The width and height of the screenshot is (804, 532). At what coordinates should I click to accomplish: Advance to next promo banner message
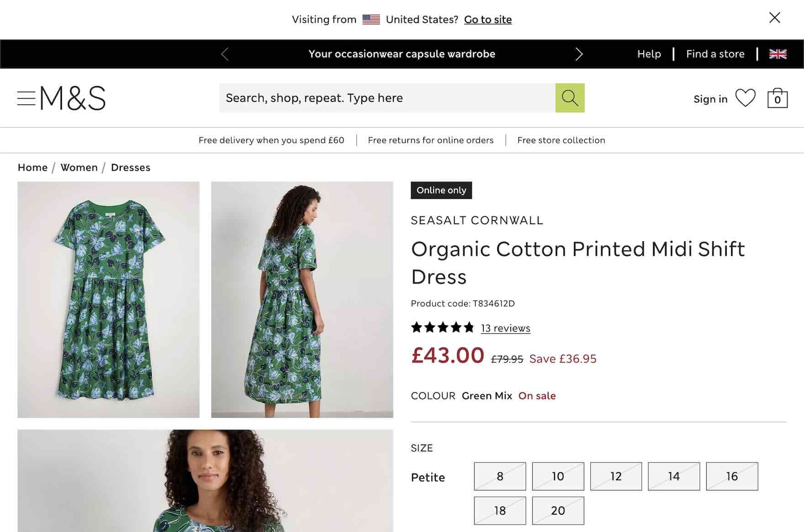tap(579, 54)
